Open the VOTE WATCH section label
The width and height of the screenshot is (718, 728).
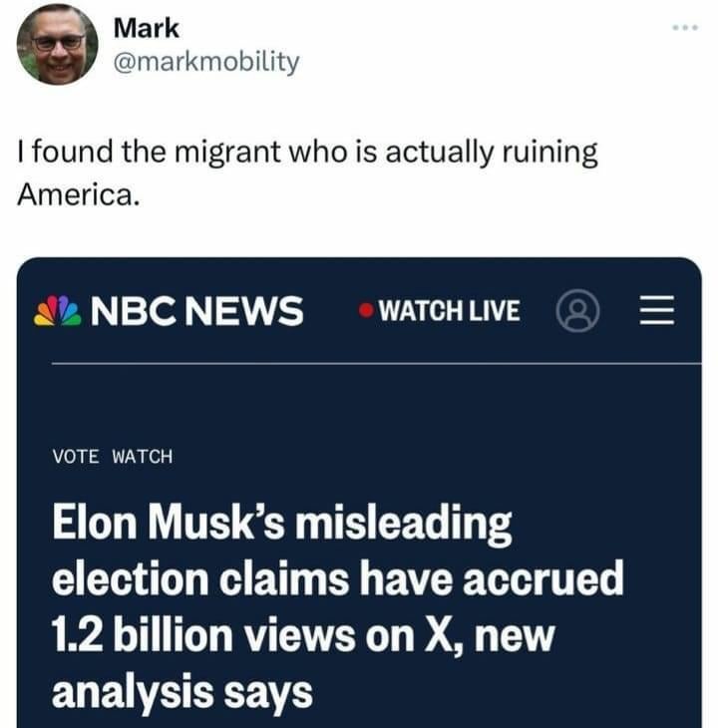(113, 456)
